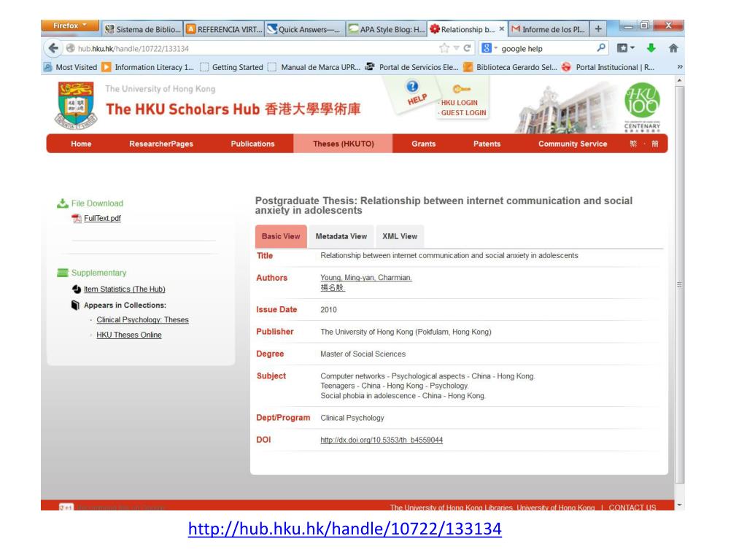Click the HKU LOGIN link

click(460, 103)
